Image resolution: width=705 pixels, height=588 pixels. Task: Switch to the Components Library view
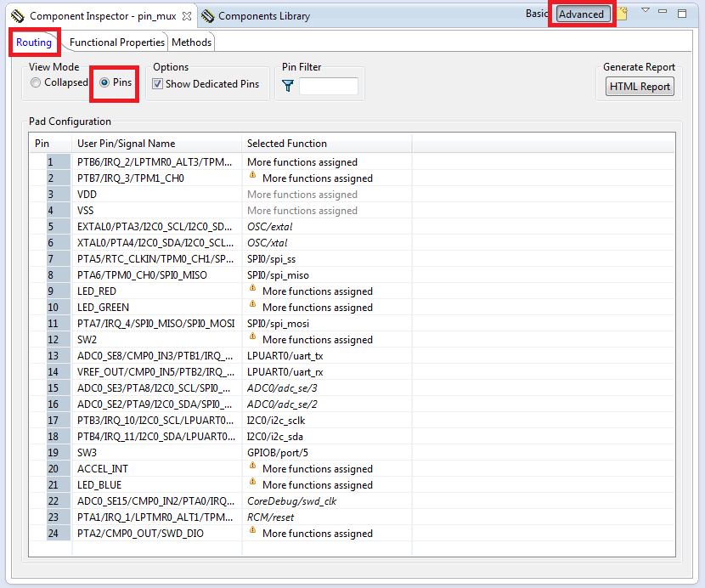click(264, 16)
